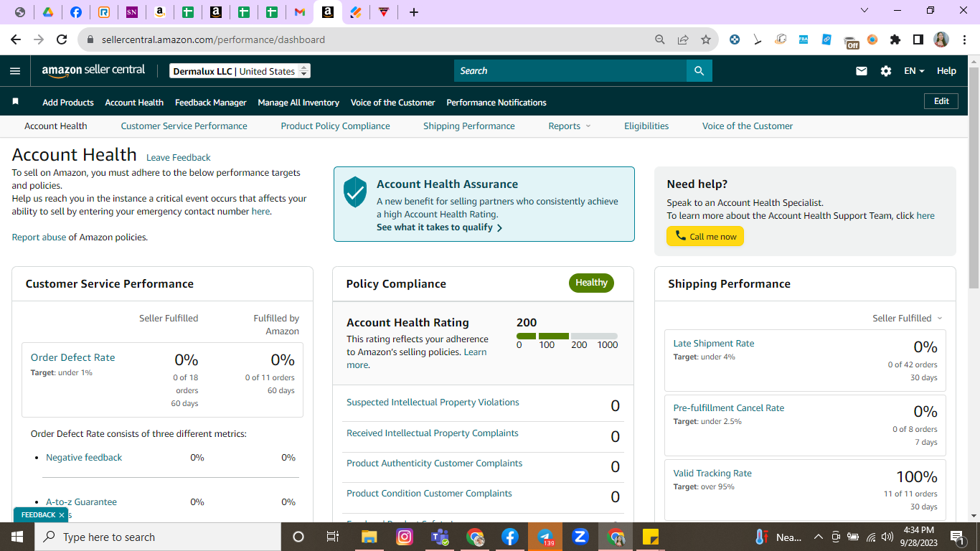This screenshot has height=551, width=980.
Task: Click the Windows taskbar search box
Action: pyautogui.click(x=158, y=537)
